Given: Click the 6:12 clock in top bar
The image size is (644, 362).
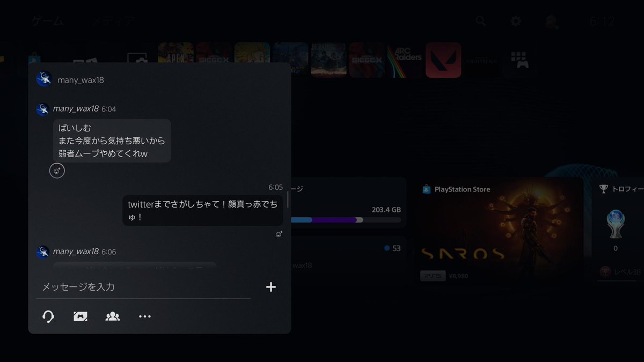Looking at the screenshot, I should click(x=602, y=21).
